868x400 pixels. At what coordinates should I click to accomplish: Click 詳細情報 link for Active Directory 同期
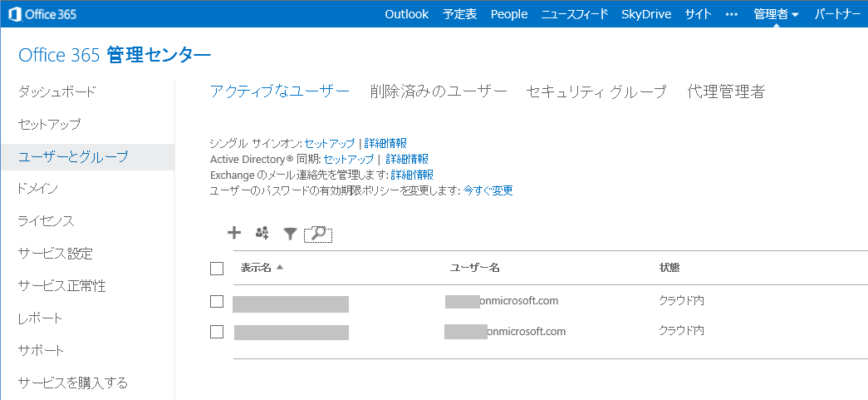[407, 160]
